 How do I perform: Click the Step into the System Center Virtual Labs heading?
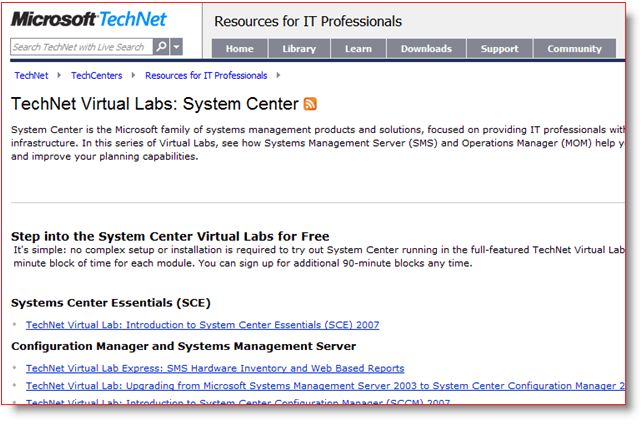[x=170, y=237]
